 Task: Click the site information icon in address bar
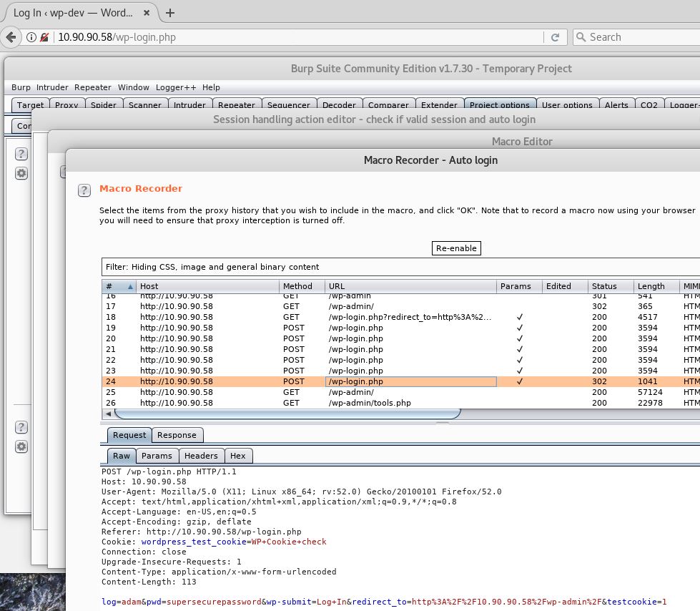pos(31,37)
